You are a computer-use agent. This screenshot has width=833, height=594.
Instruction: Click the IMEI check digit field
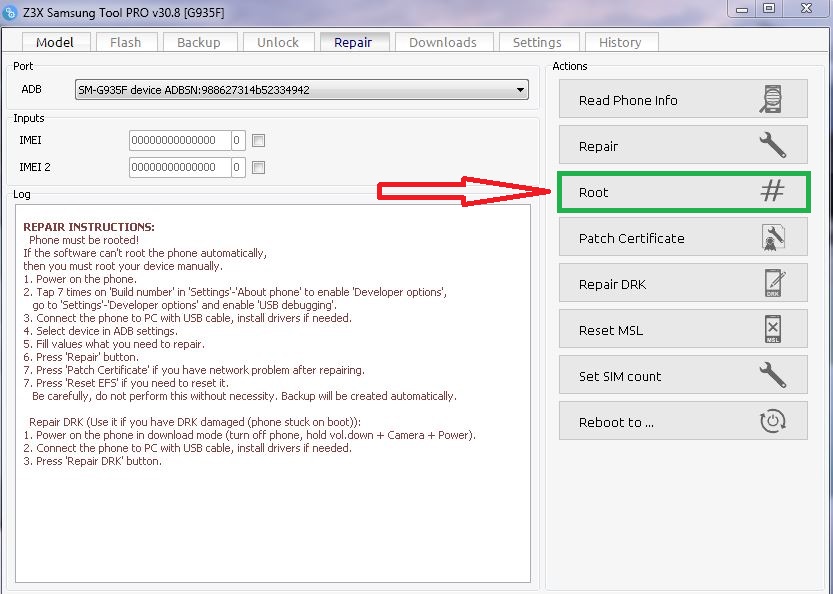pyautogui.click(x=238, y=140)
